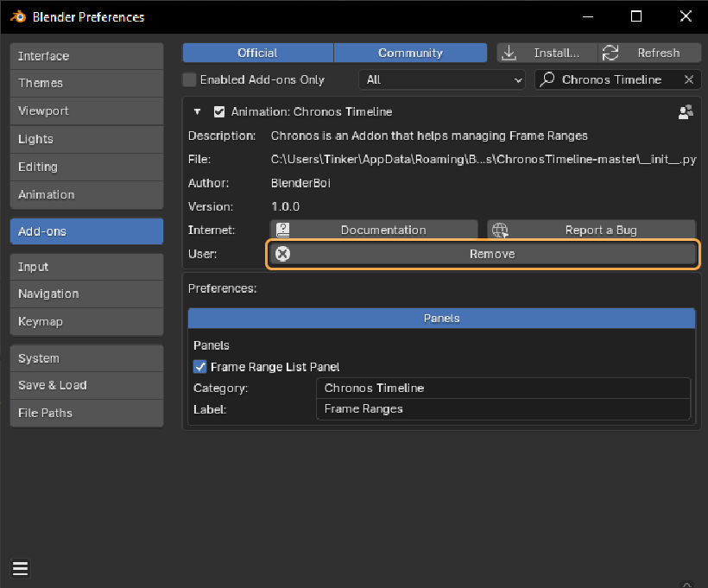Collapse the Panels preferences header
This screenshot has height=588, width=708.
tap(441, 318)
